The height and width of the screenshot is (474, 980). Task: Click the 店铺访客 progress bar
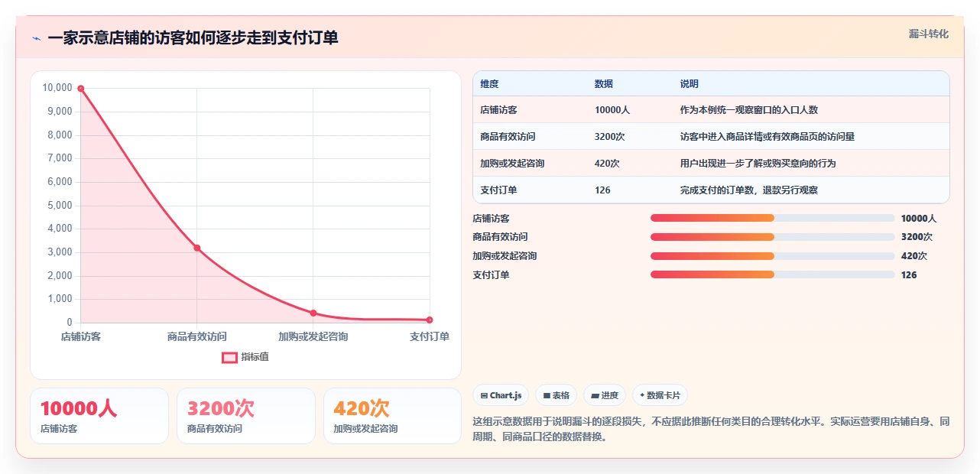772,218
